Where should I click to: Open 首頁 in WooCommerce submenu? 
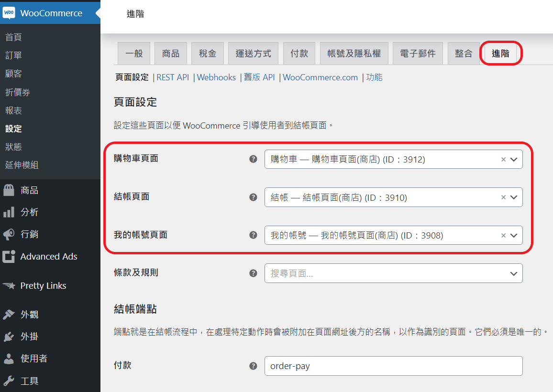pyautogui.click(x=13, y=37)
